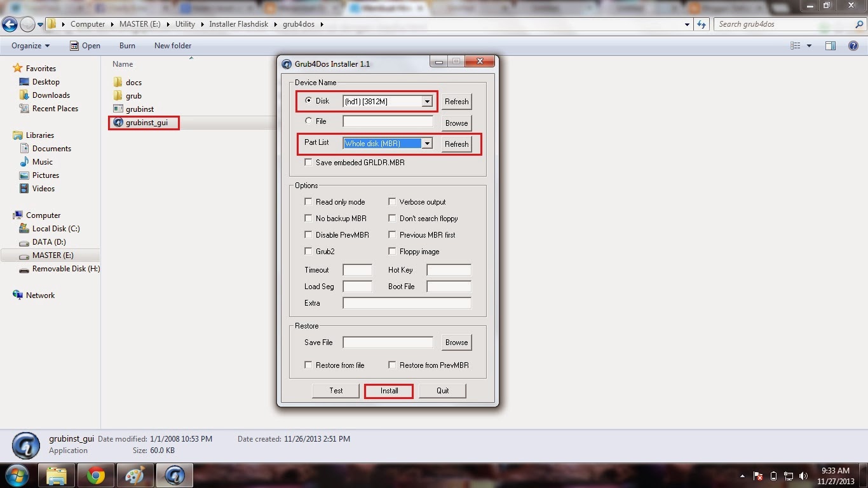Image resolution: width=868 pixels, height=488 pixels.
Task: Click the Explorer Back button
Action: coord(10,25)
